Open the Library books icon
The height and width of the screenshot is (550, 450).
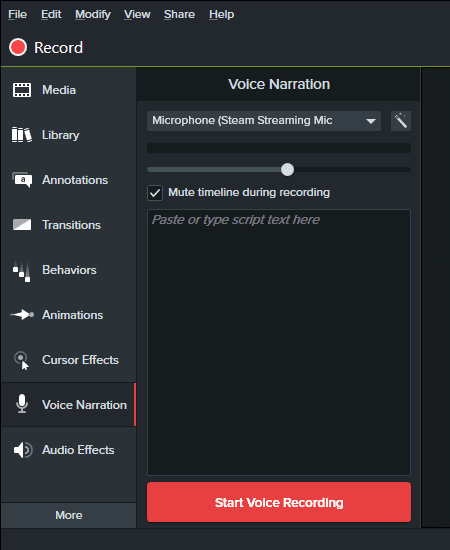pos(22,135)
